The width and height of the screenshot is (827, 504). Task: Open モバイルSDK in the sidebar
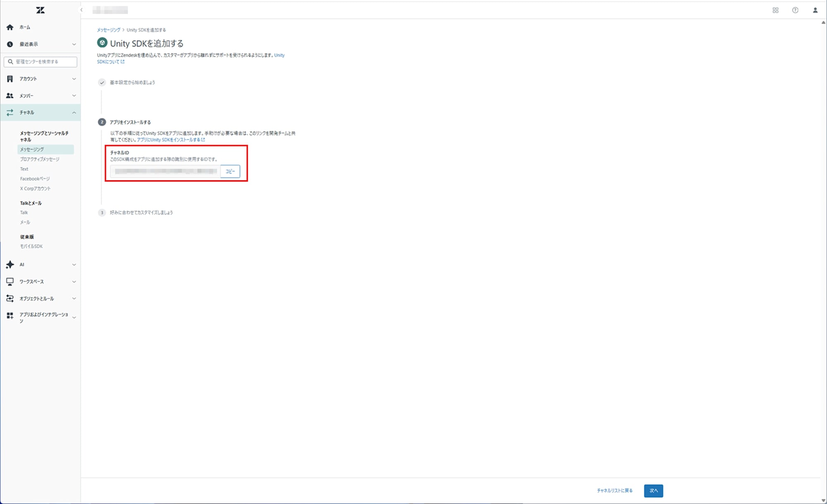(31, 246)
